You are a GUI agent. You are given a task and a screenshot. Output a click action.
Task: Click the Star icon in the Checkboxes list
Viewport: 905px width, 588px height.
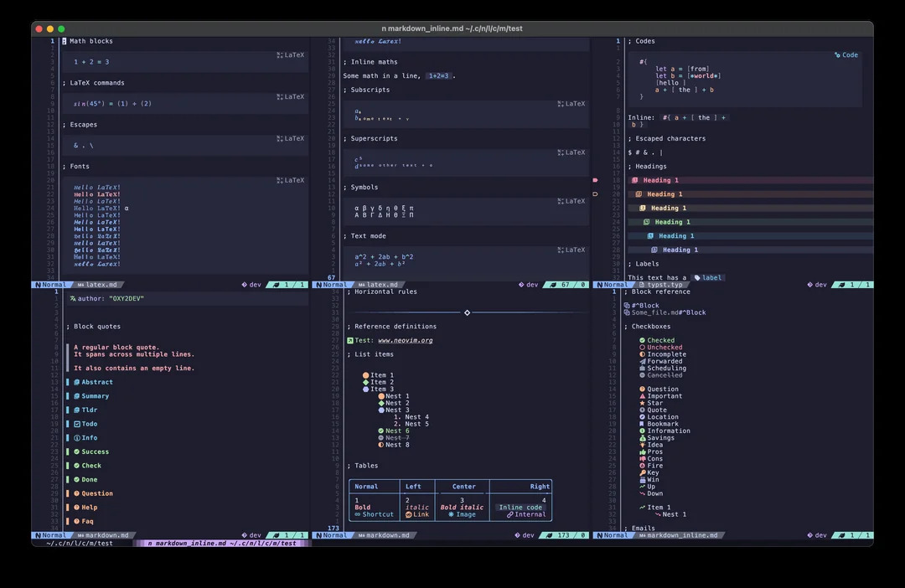point(642,403)
